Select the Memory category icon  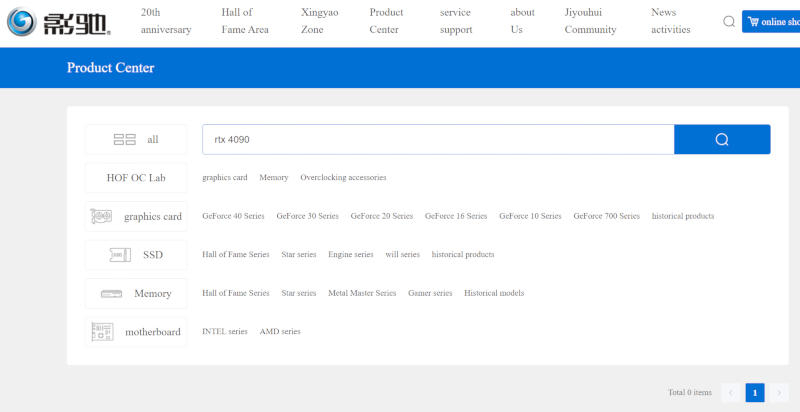pyautogui.click(x=111, y=293)
